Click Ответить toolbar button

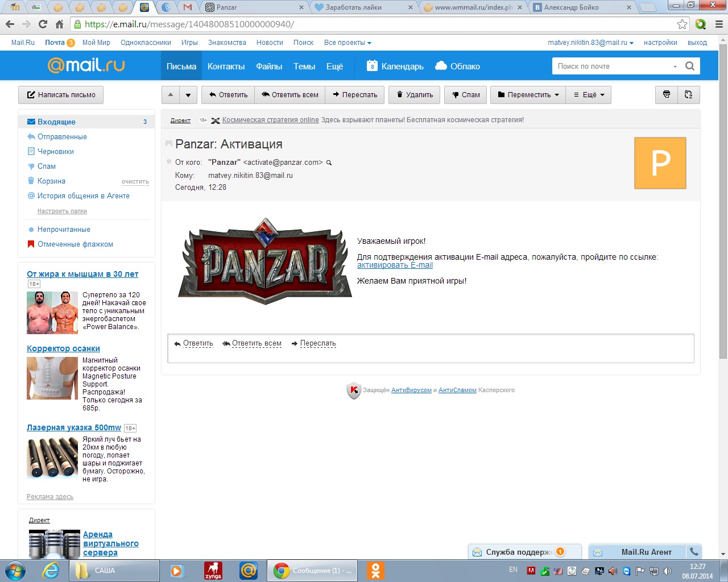point(228,95)
